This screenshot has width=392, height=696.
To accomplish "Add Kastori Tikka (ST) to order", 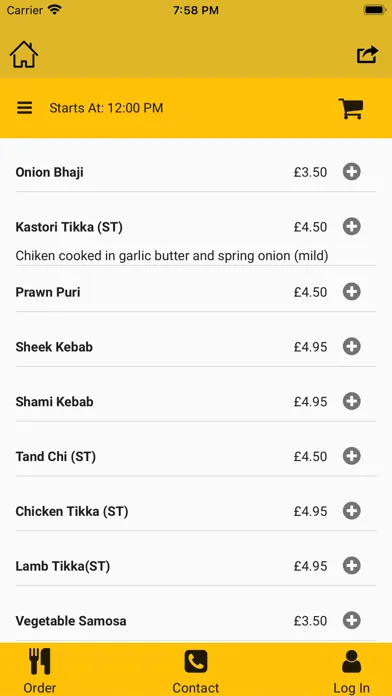I will (352, 227).
